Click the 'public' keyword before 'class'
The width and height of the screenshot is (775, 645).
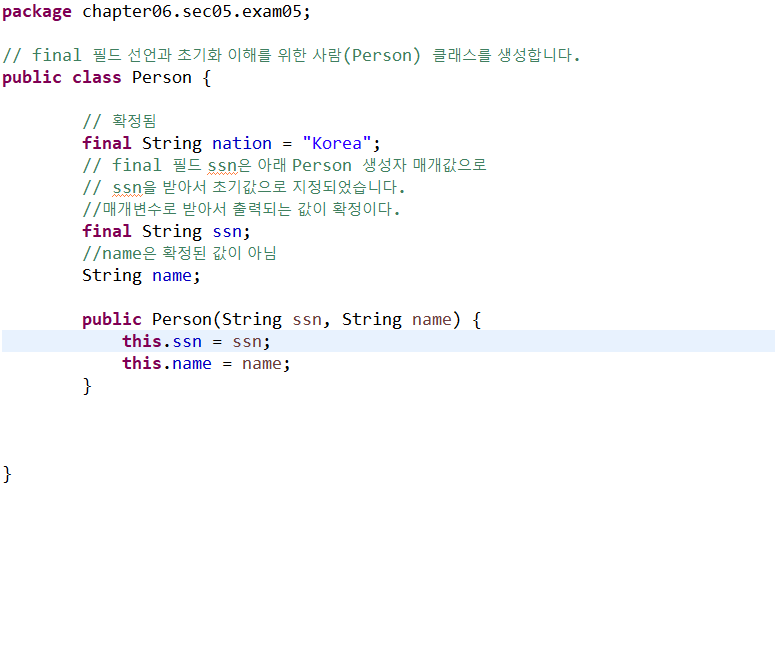tap(32, 78)
